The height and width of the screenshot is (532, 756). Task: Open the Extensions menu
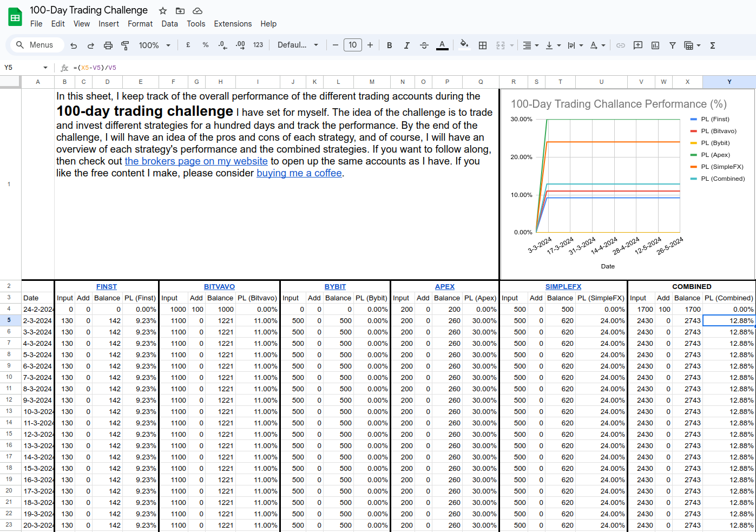[x=233, y=24]
